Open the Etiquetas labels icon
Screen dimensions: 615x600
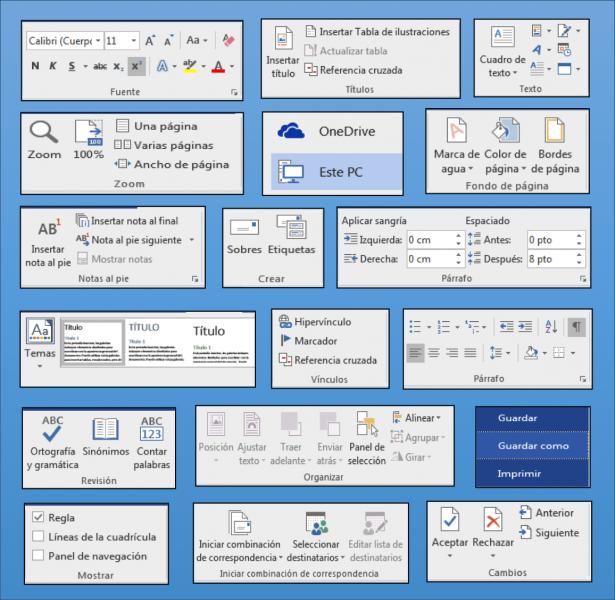coord(291,229)
